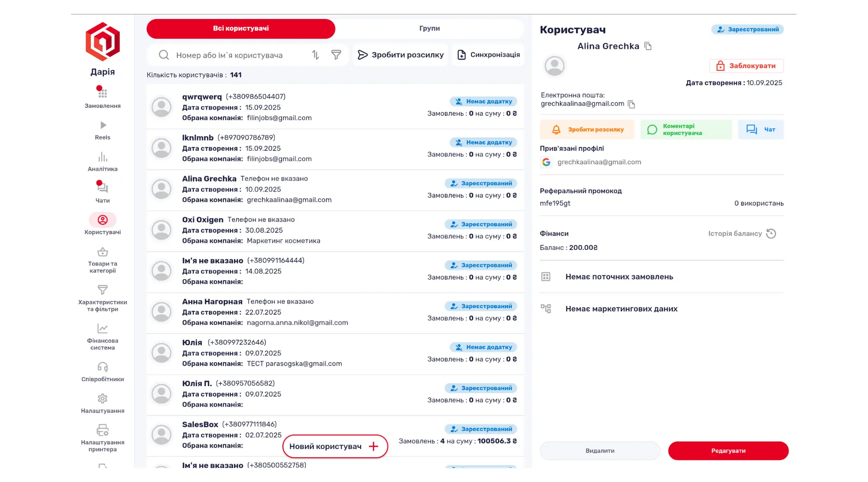Open the Reels play icon
Image resolution: width=868 pixels, height=482 pixels.
(103, 125)
